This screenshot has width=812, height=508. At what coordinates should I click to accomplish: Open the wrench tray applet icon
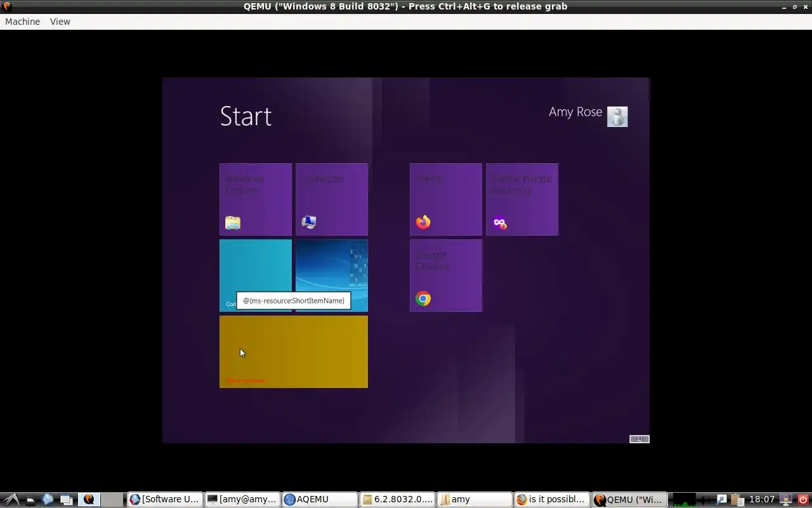(x=721, y=499)
